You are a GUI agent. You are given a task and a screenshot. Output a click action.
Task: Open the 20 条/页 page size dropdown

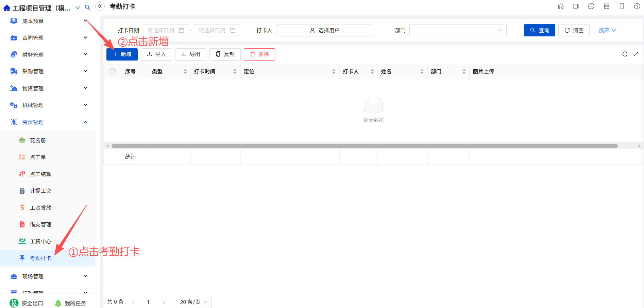coord(194,302)
